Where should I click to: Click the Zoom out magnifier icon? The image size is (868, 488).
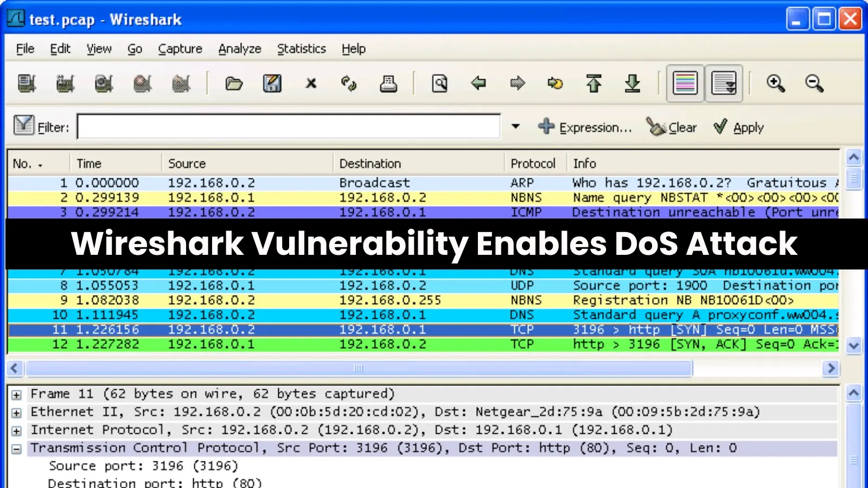(814, 84)
